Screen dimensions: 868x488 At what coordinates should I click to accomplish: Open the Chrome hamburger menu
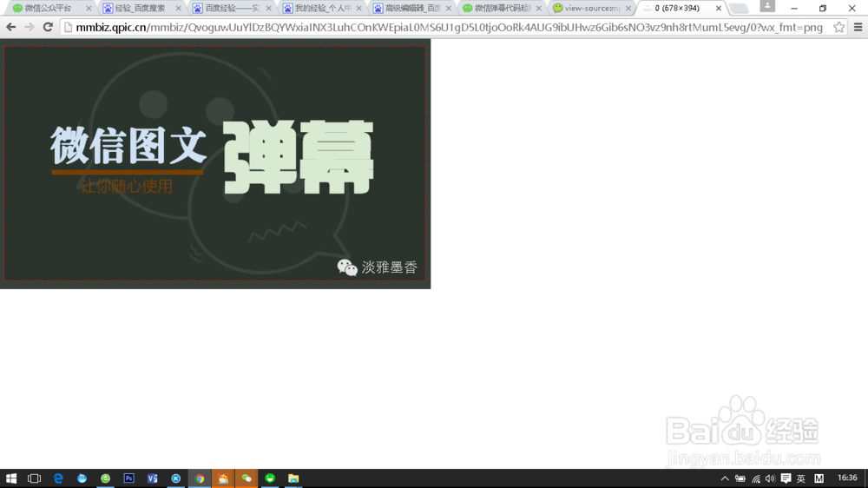point(858,27)
